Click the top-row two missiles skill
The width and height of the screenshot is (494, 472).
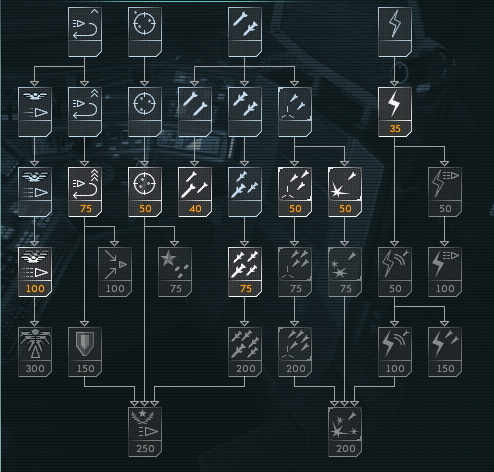coord(245,32)
